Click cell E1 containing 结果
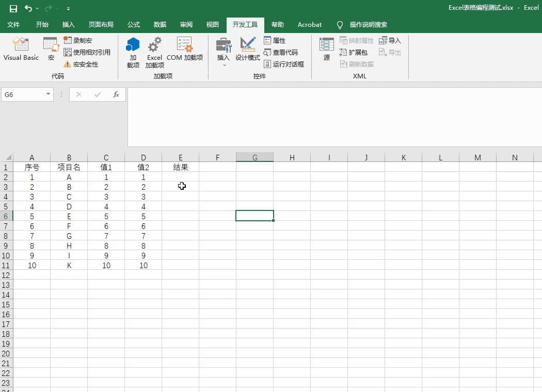This screenshot has height=392, width=542. click(x=181, y=168)
